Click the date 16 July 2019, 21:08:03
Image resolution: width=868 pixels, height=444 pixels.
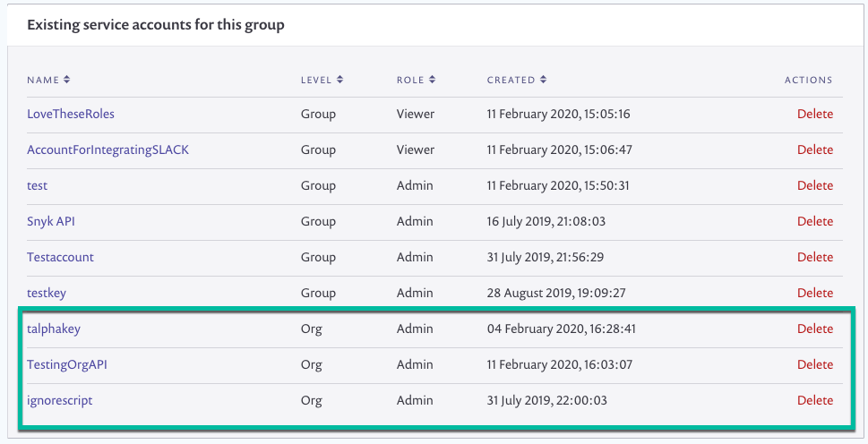[546, 222]
